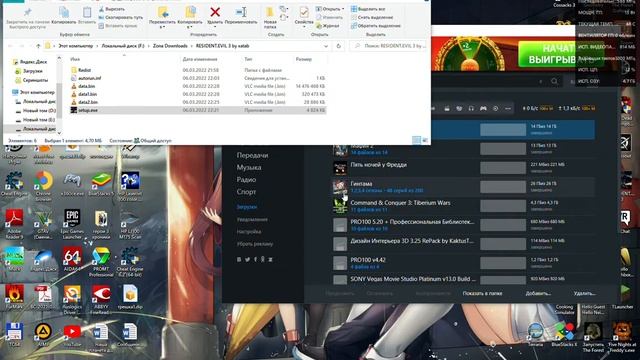Screen dimensions: 640x360
Task: Open Спорт section in the Zona sidebar
Action: (x=246, y=192)
